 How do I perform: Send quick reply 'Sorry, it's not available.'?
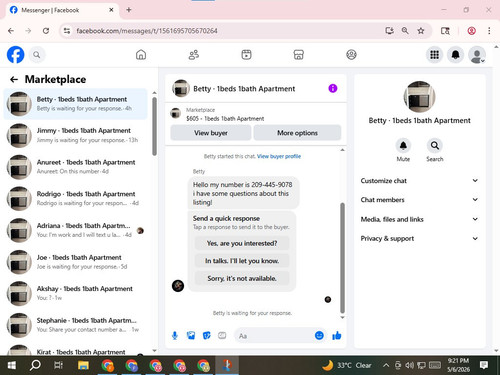coord(242,278)
